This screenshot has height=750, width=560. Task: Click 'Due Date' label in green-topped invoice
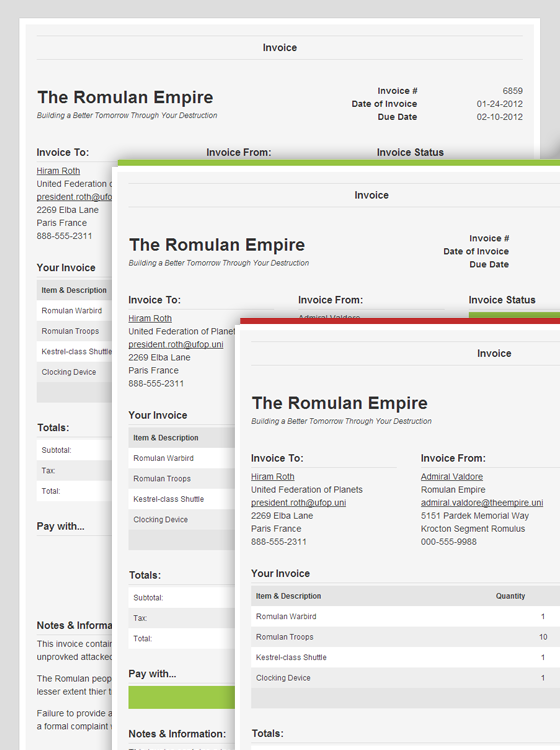pos(489,264)
